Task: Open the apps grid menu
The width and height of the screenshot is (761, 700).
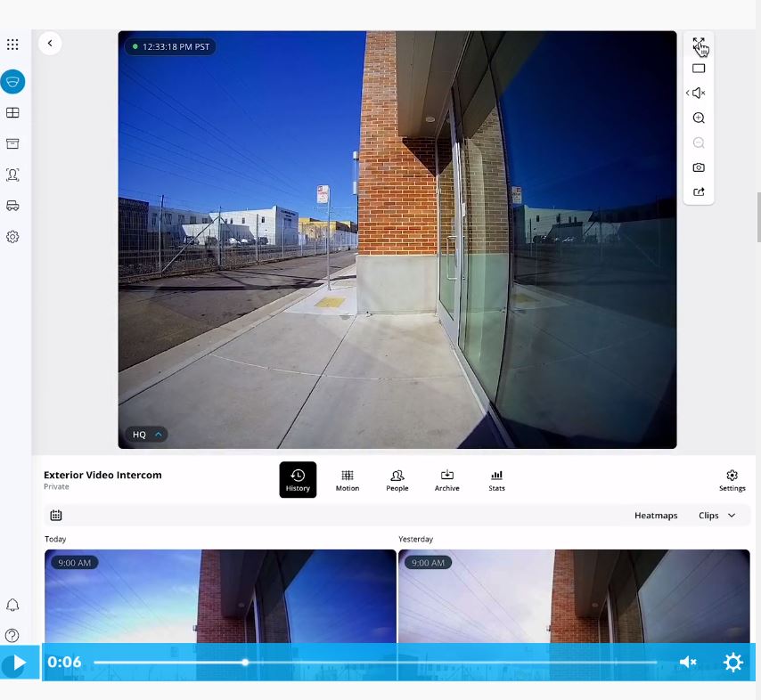Action: point(12,45)
